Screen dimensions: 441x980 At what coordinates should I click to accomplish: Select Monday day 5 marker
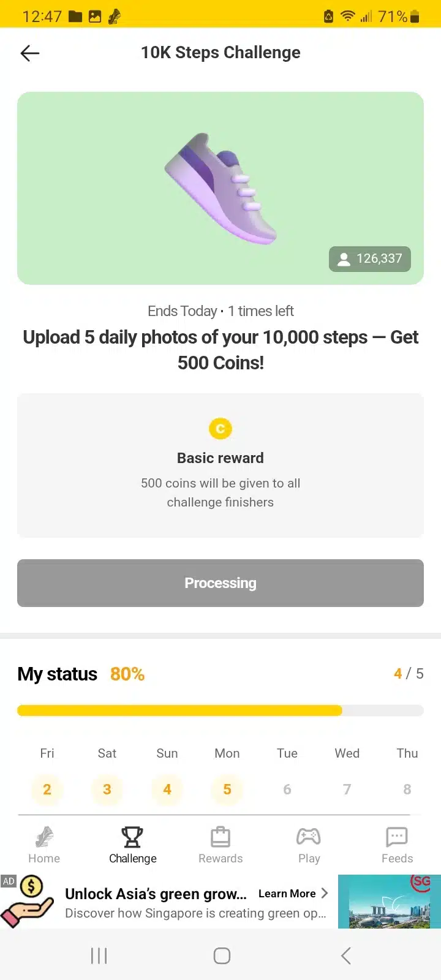pyautogui.click(x=227, y=789)
